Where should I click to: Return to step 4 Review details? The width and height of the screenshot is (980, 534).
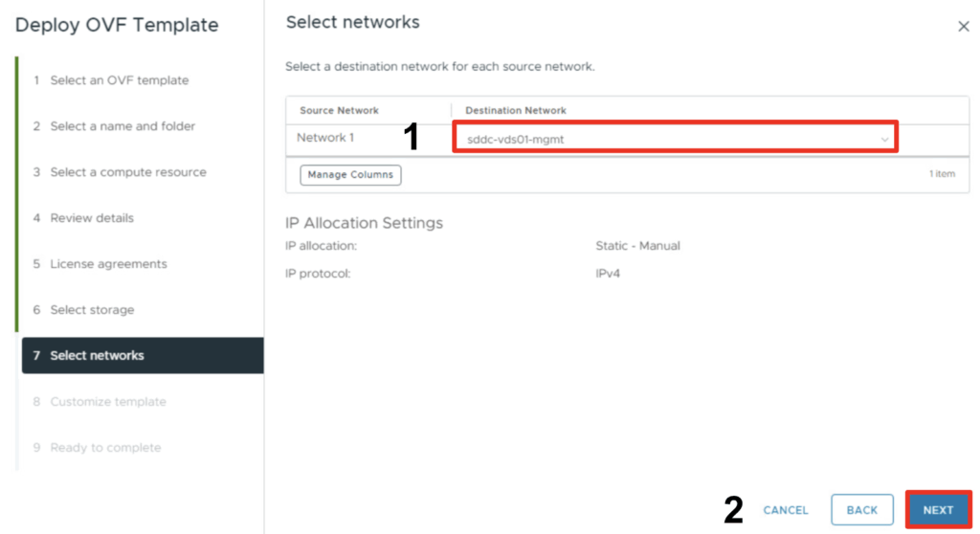pos(91,218)
